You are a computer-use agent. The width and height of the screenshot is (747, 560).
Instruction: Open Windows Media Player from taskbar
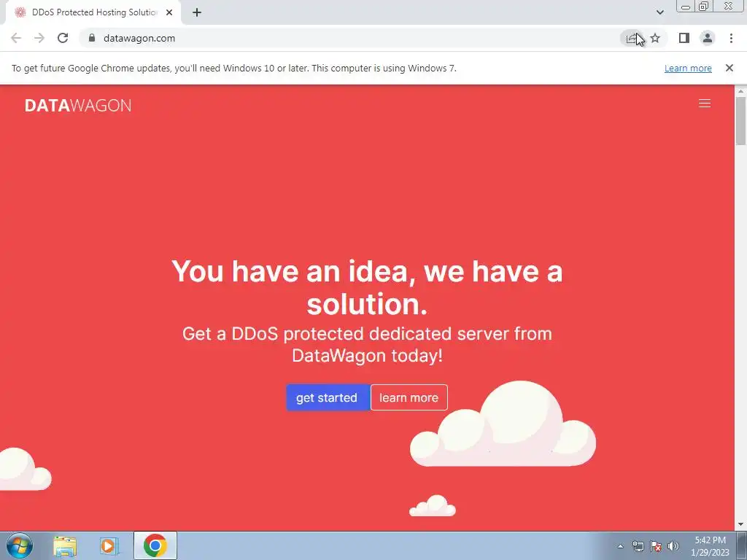pos(109,545)
